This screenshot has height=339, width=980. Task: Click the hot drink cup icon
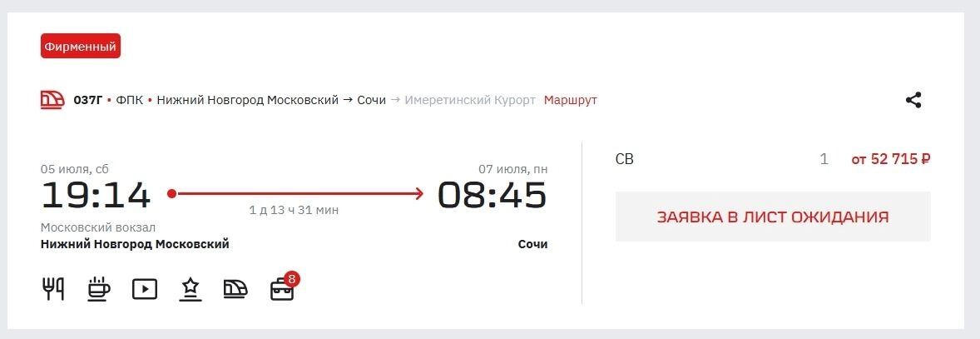tap(98, 288)
